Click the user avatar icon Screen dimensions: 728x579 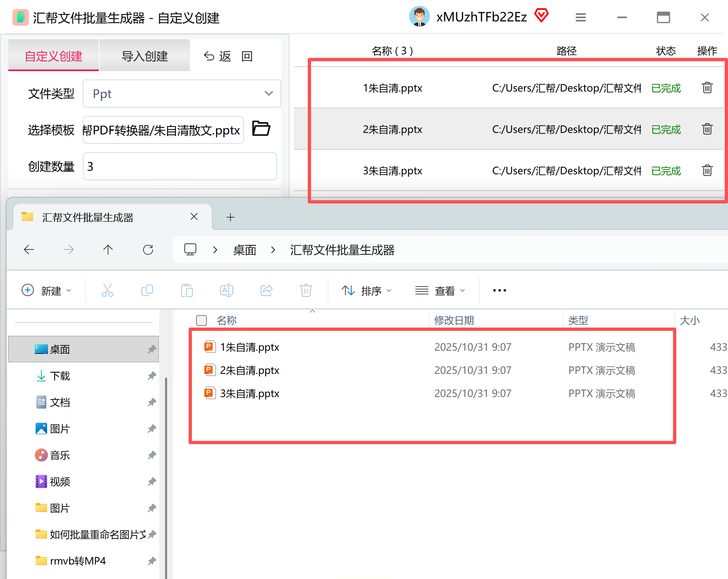point(419,17)
